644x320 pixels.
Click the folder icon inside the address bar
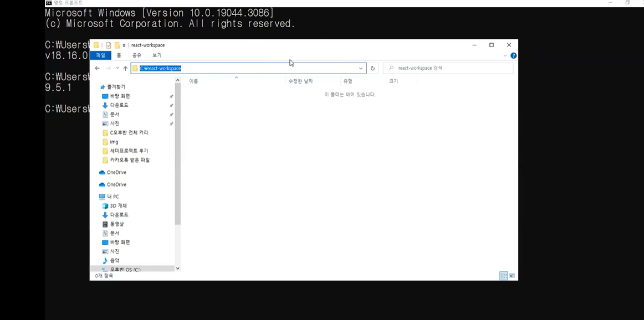135,69
